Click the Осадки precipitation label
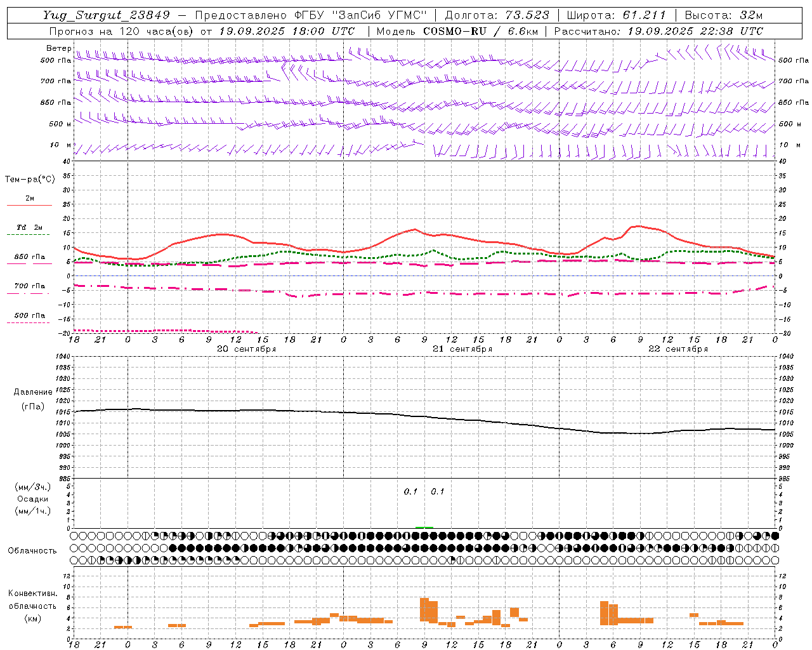Image resolution: width=812 pixels, height=650 pixels. [33, 499]
